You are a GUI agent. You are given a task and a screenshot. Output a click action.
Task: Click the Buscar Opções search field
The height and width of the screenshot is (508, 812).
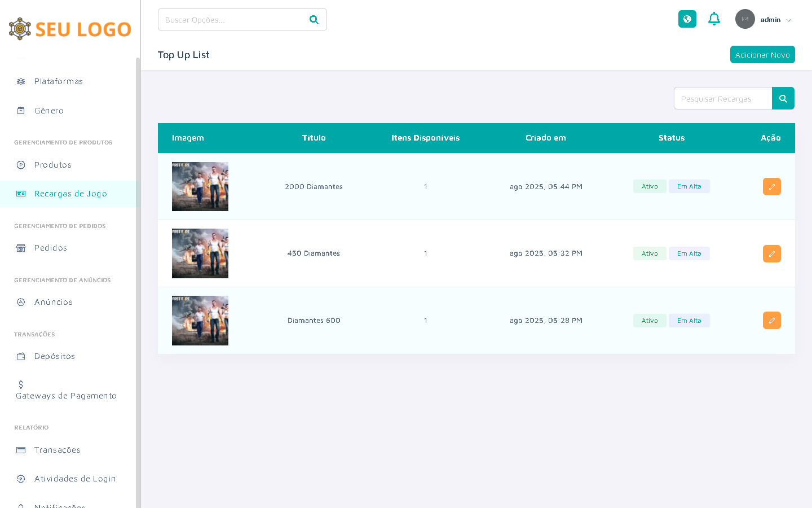pyautogui.click(x=231, y=20)
